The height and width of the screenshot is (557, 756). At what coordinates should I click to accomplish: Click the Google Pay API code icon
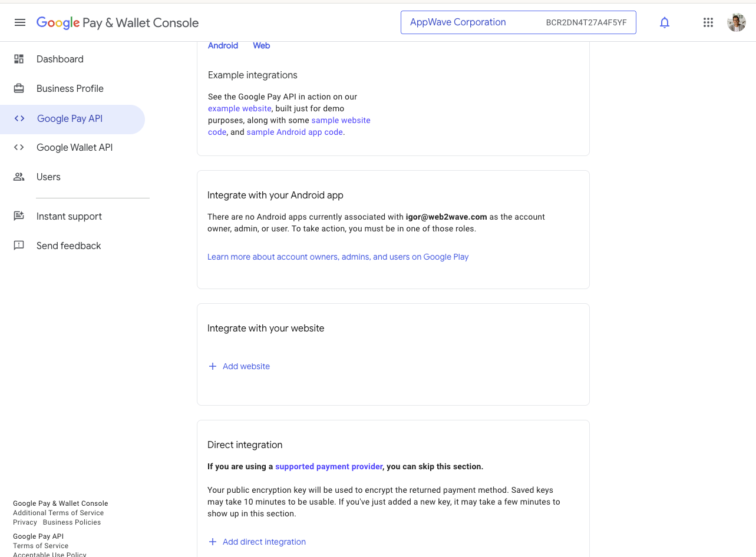tap(19, 118)
